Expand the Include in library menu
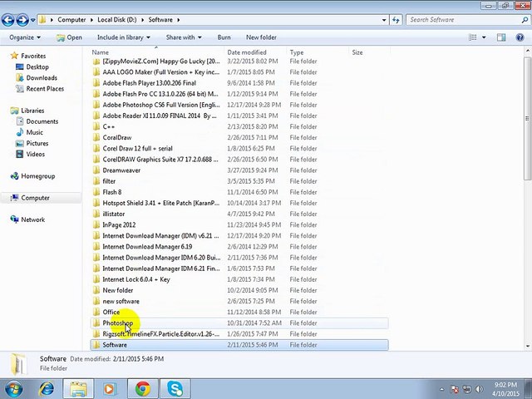The image size is (532, 399). [x=124, y=37]
